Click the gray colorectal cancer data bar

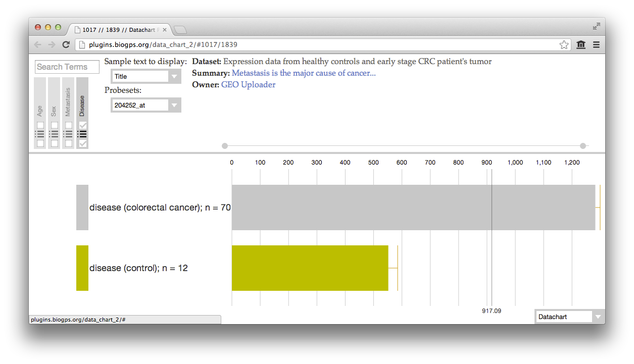(414, 207)
